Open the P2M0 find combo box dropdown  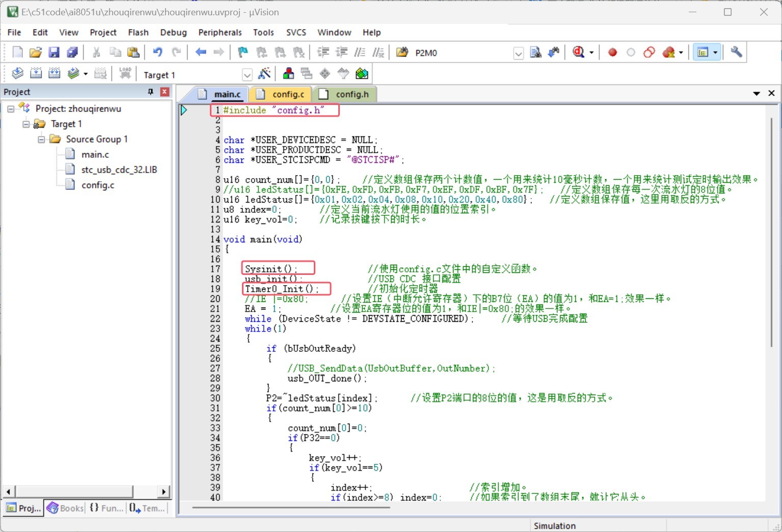coord(518,53)
